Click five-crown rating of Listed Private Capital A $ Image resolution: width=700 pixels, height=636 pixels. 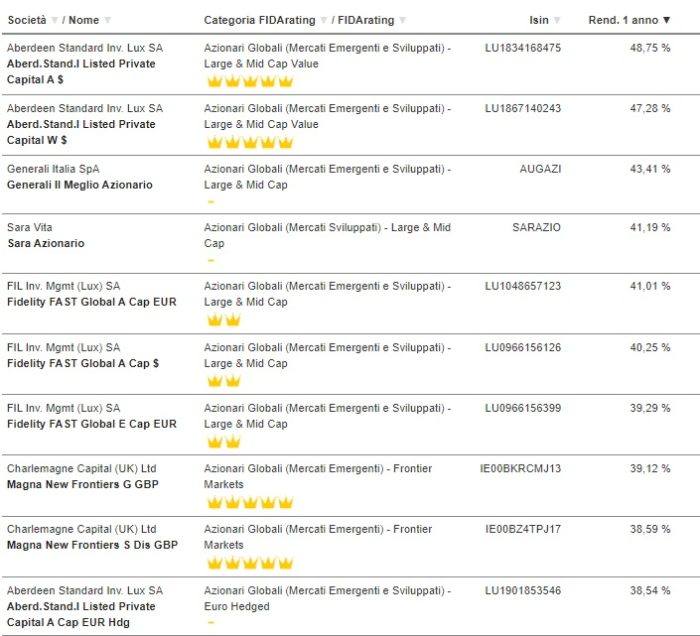pos(250,82)
